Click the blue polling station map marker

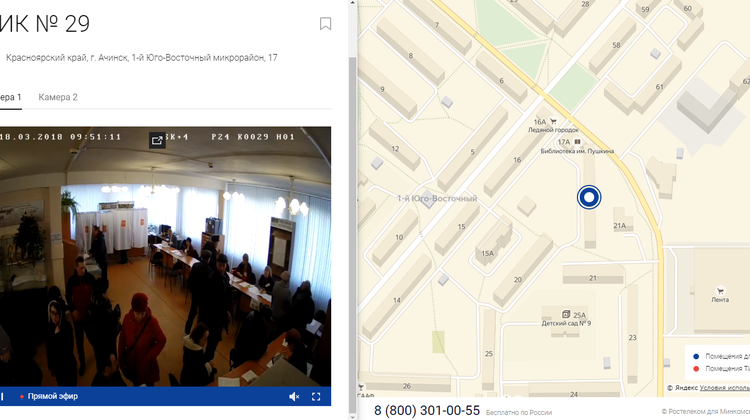(x=589, y=197)
